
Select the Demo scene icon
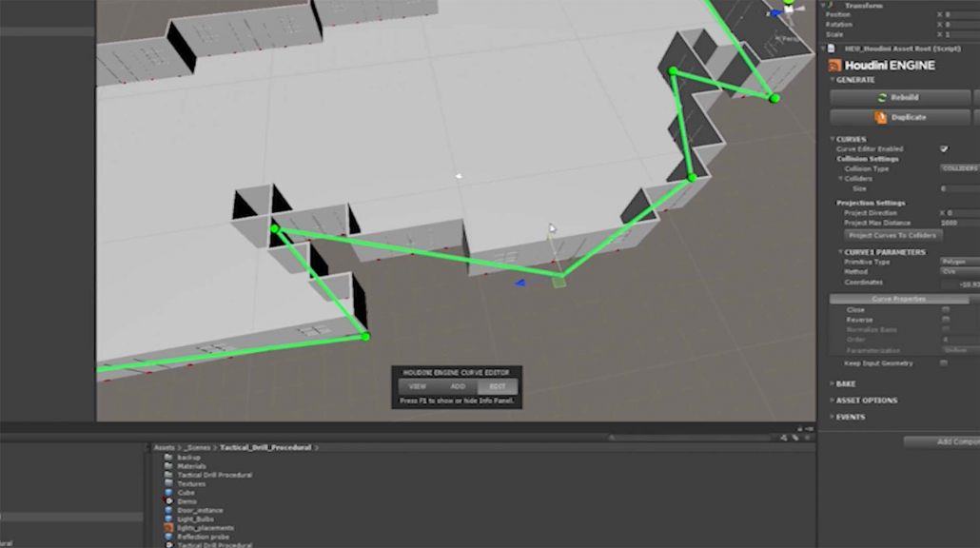(x=167, y=501)
